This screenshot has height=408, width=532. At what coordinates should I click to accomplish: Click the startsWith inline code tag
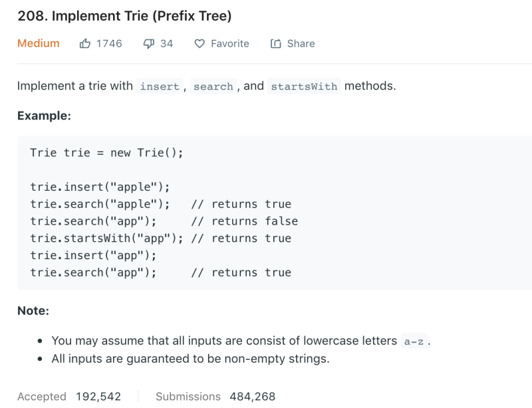[x=304, y=86]
